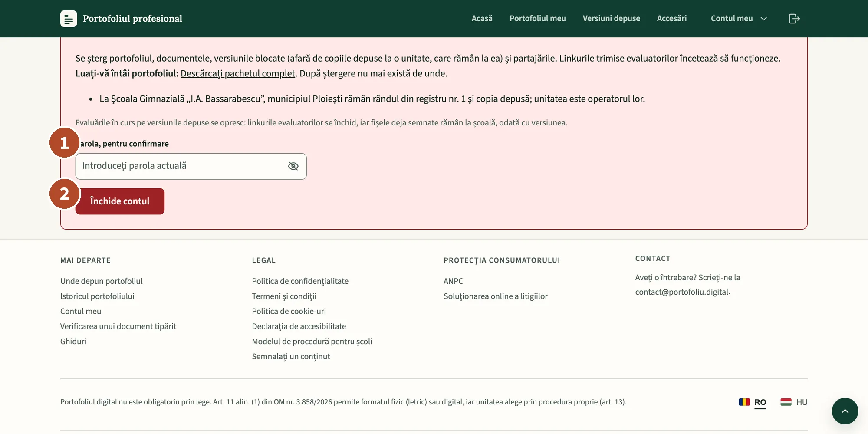The image size is (868, 434).
Task: Open Politica de confidențialitate link
Action: click(300, 281)
